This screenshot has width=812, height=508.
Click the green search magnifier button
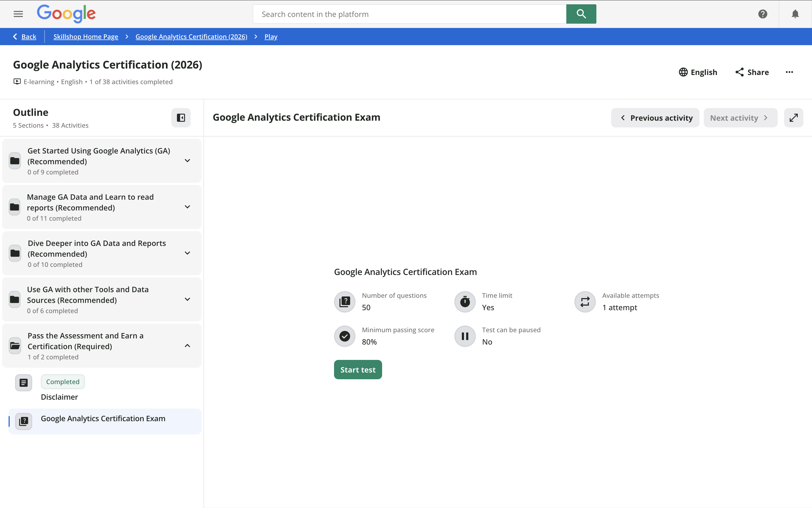pos(581,14)
